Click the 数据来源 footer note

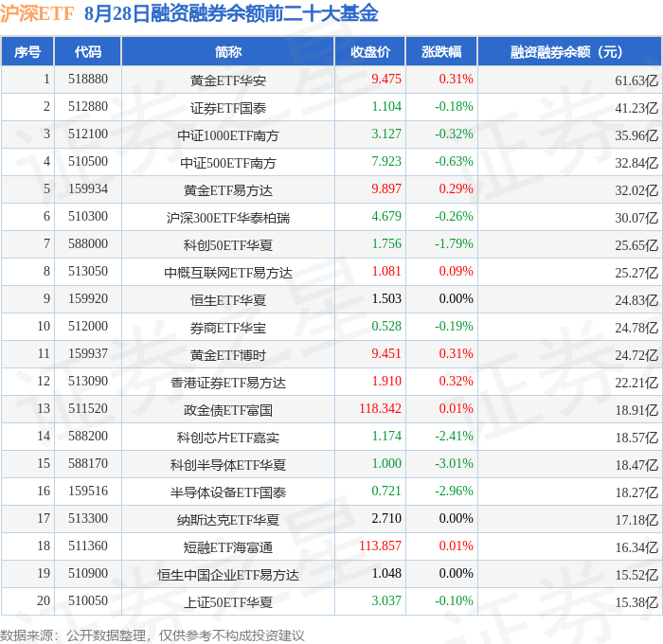pos(152,635)
